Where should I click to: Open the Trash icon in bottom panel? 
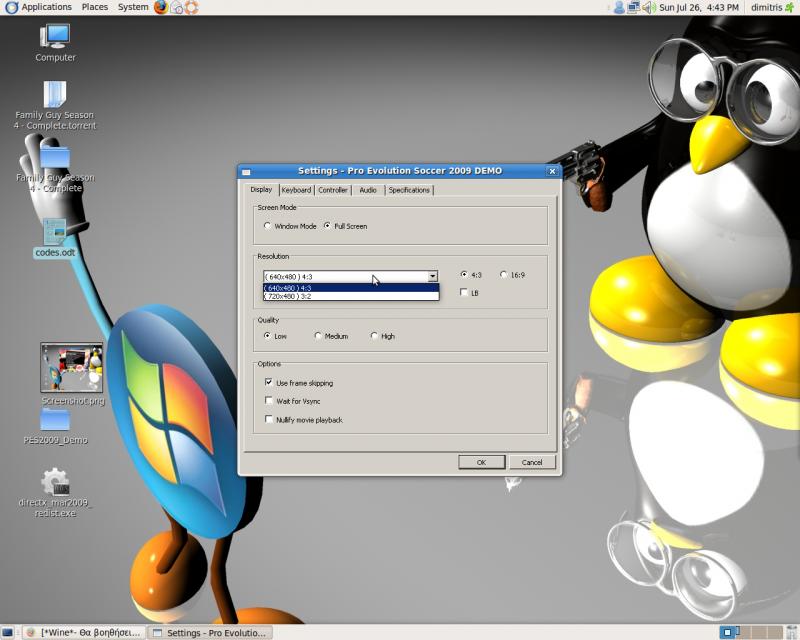(x=792, y=632)
